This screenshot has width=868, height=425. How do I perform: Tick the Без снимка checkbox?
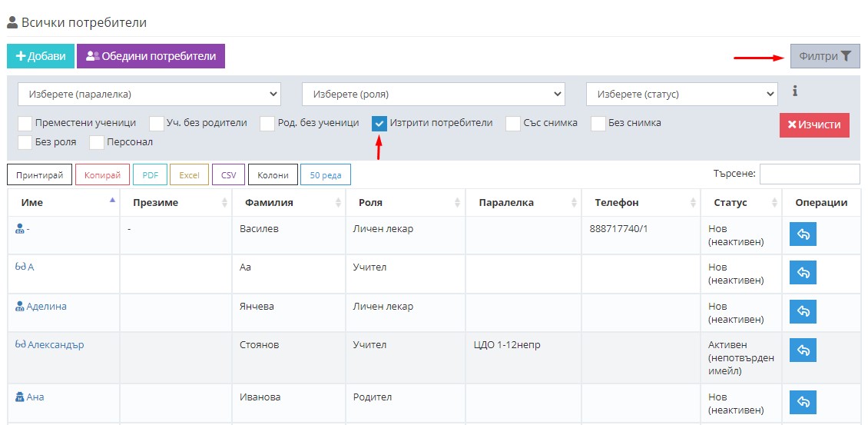[598, 124]
